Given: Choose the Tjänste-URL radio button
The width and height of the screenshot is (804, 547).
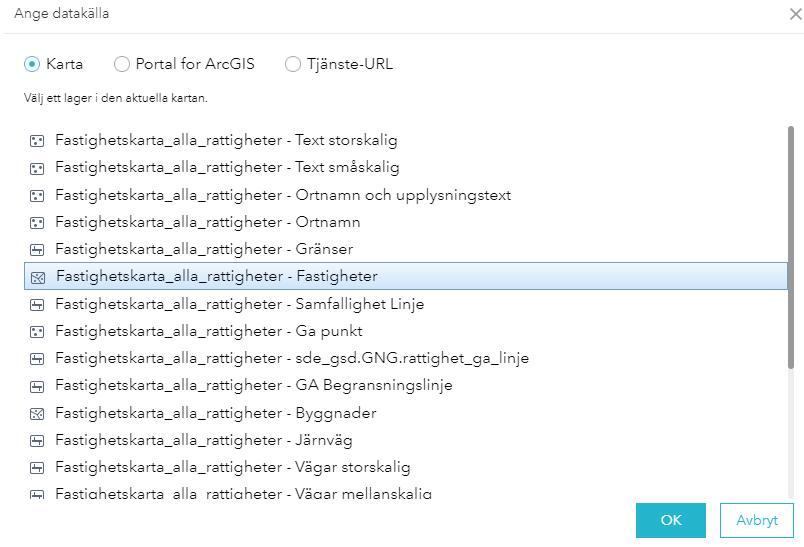Looking at the screenshot, I should click(x=293, y=64).
